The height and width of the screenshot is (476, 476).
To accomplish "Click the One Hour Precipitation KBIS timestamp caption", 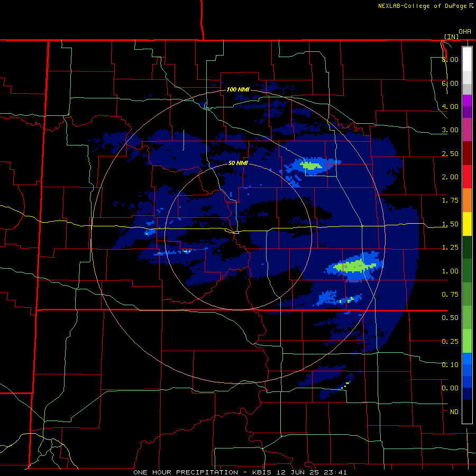I will [x=240, y=472].
